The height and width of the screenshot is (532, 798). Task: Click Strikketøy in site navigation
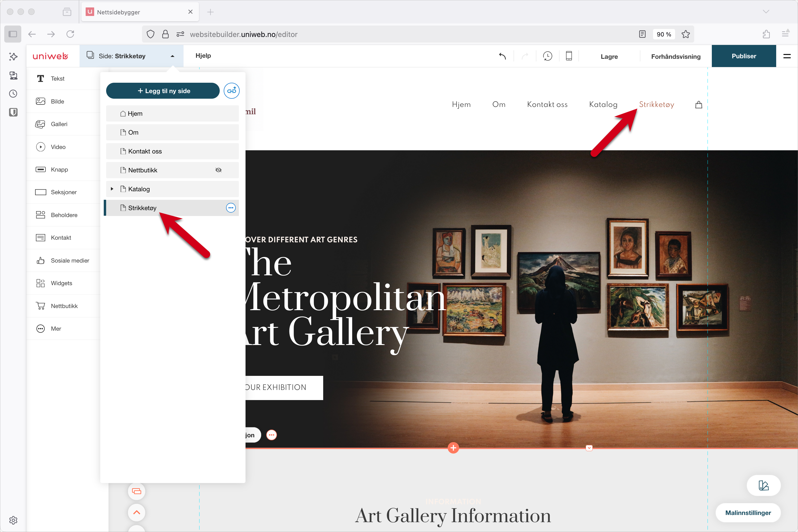[x=656, y=105]
